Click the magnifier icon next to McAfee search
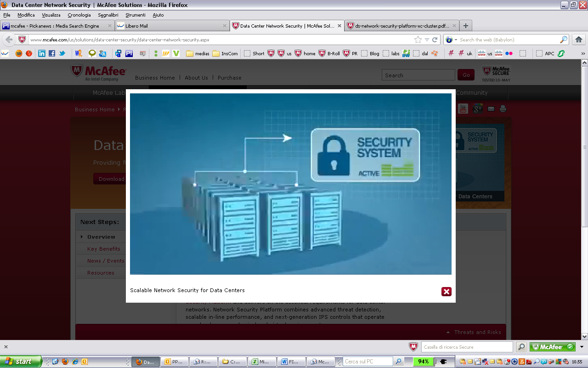The image size is (588, 368). (x=520, y=347)
